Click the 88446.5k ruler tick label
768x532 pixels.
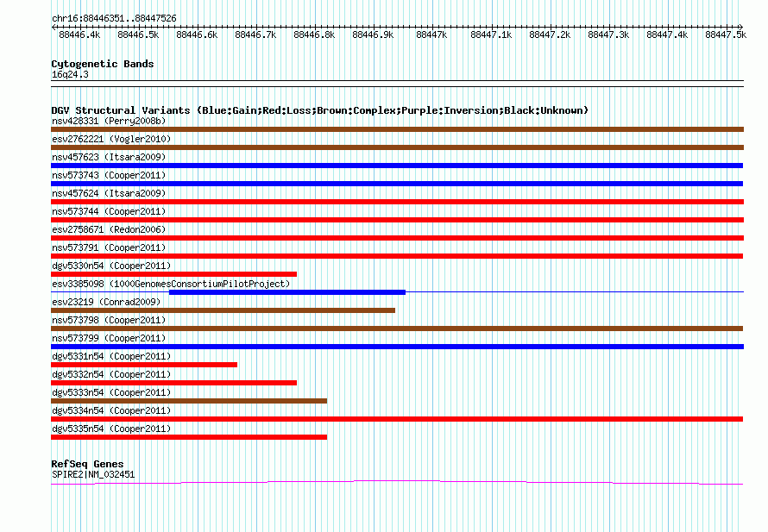coord(138,34)
